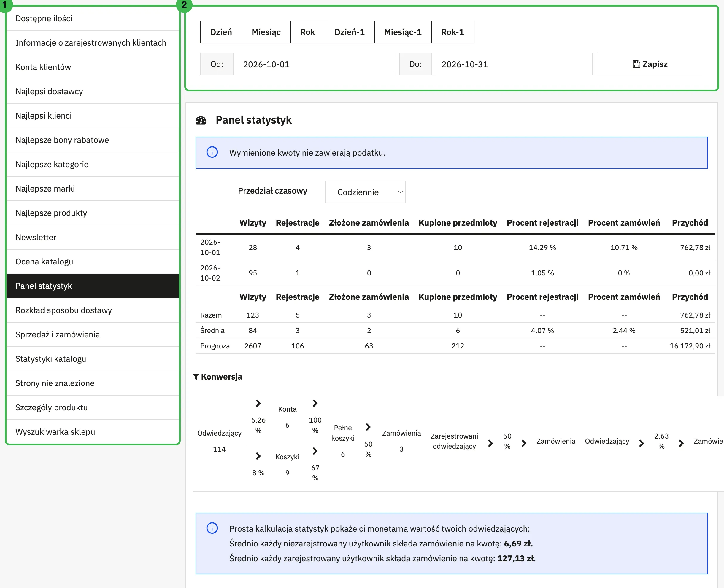Select the active Panel statystyk sidebar item
The width and height of the screenshot is (724, 588).
pyautogui.click(x=93, y=286)
